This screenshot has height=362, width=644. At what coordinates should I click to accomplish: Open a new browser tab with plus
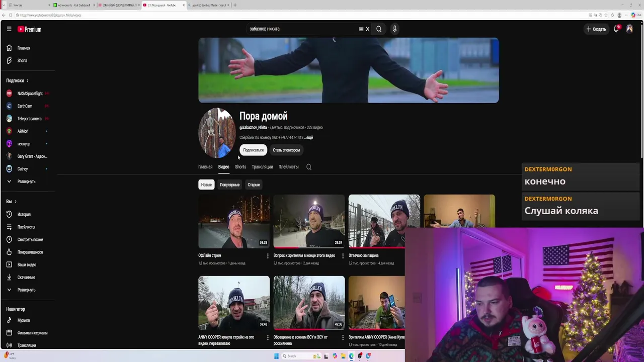[235, 5]
